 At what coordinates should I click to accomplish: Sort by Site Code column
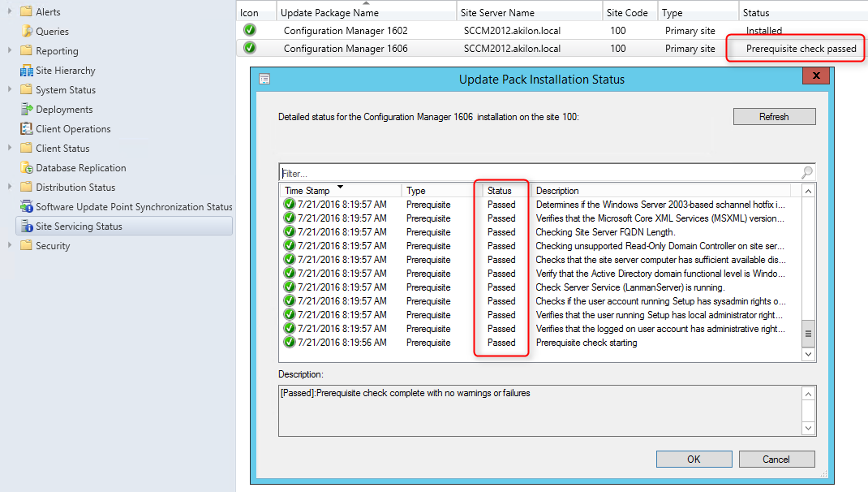tap(630, 12)
